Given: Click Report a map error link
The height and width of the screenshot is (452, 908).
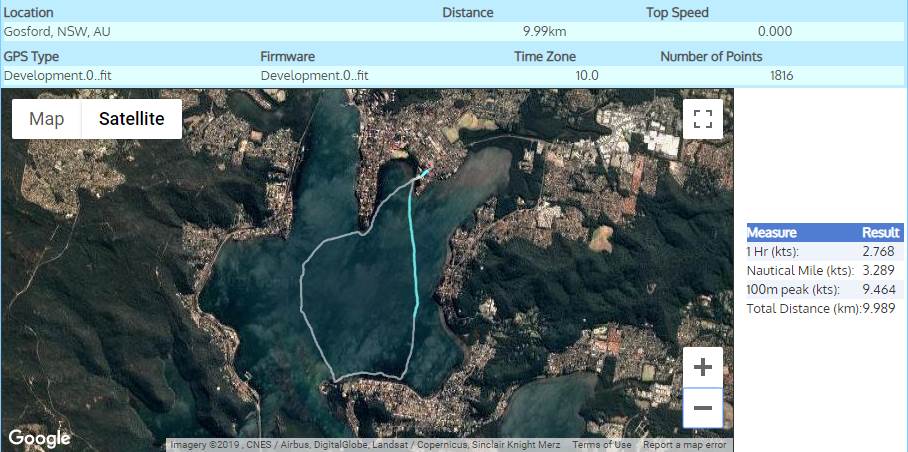Looking at the screenshot, I should (x=684, y=445).
